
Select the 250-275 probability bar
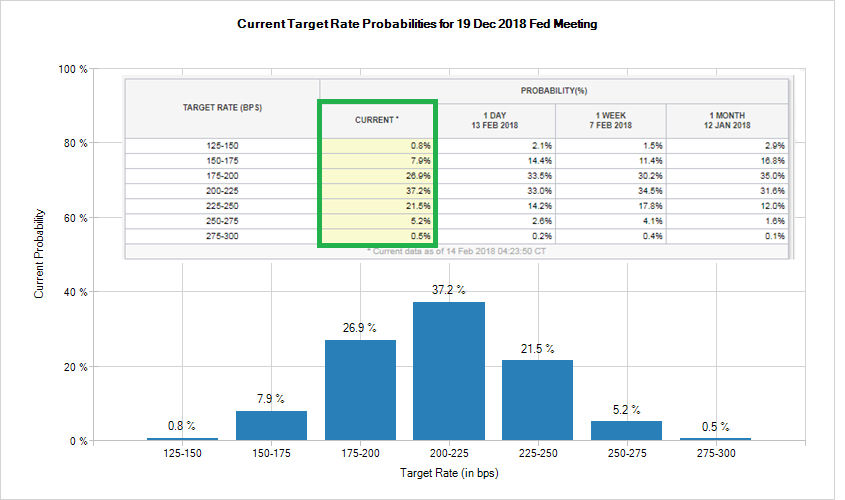(x=626, y=430)
